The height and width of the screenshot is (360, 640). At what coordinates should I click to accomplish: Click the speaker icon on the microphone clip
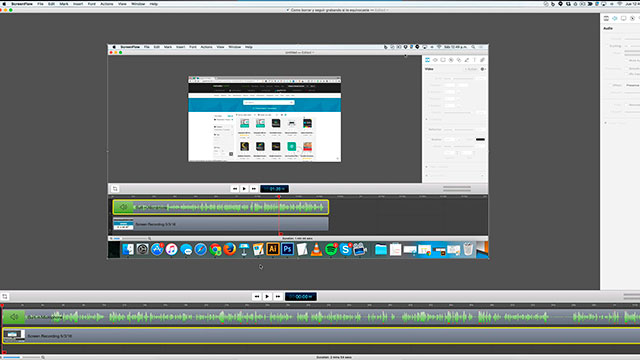[x=14, y=317]
